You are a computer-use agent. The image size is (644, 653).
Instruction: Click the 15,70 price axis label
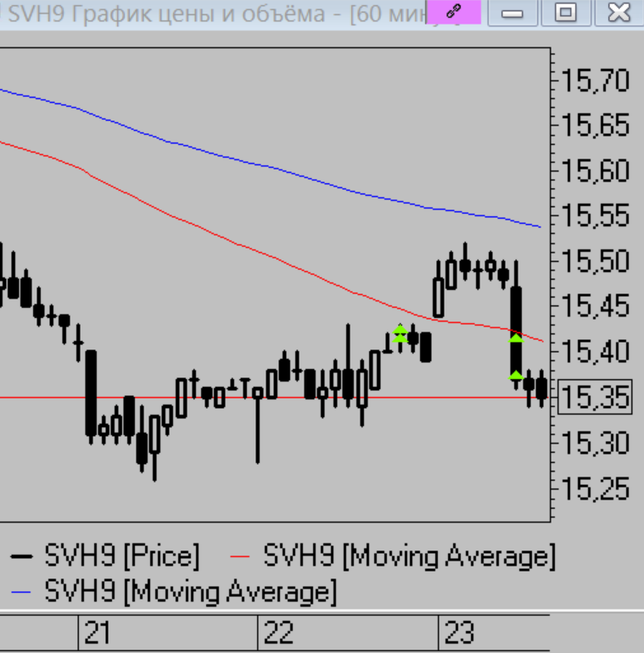tap(595, 81)
